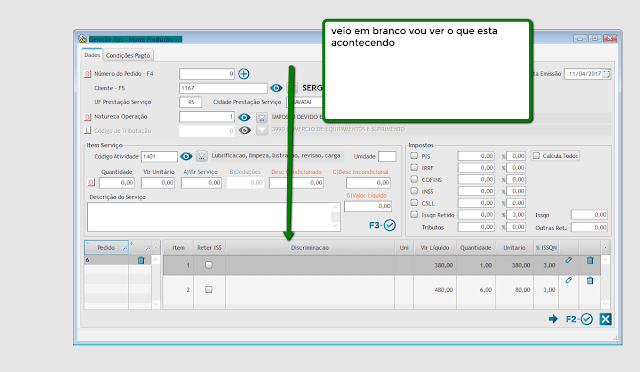Open the list icon beside Código Atividade eye
Screen dimensions: 640x372
coord(202,156)
